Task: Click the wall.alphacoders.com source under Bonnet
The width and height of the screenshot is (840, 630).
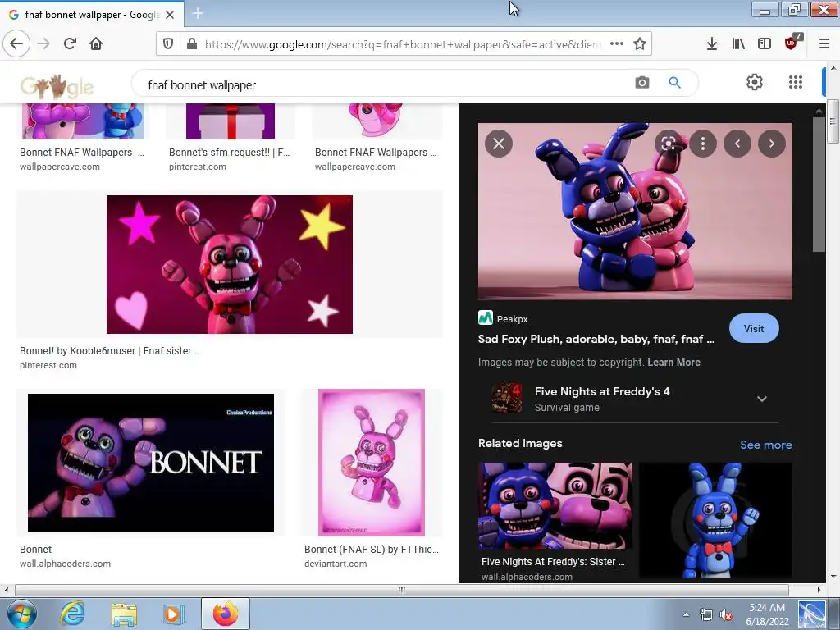Action: pyautogui.click(x=65, y=564)
